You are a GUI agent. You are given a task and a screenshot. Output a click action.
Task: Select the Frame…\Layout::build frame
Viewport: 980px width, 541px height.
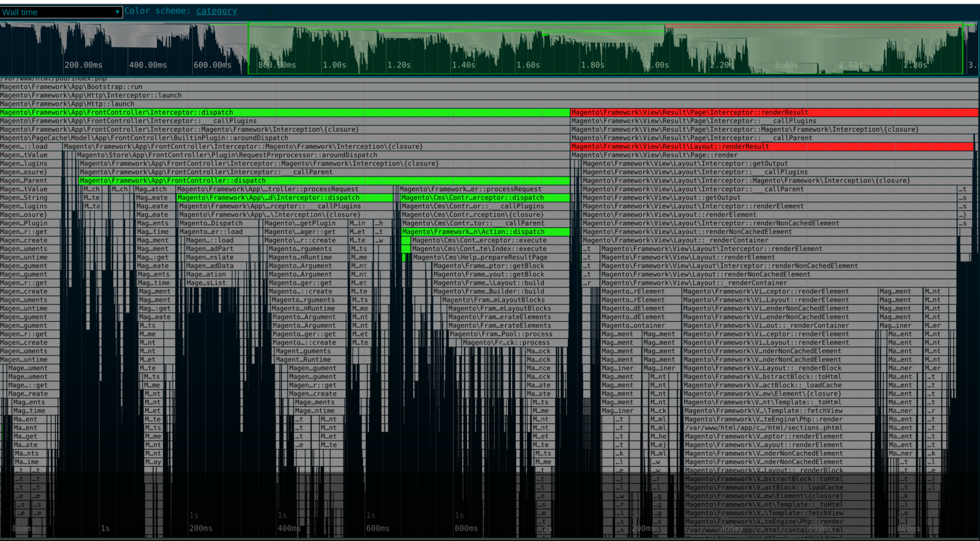[x=501, y=284]
